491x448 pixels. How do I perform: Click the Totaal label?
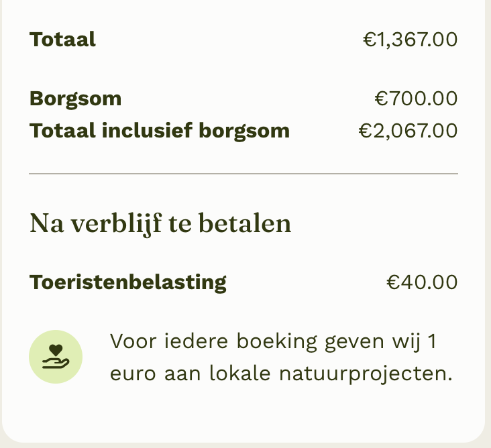62,40
